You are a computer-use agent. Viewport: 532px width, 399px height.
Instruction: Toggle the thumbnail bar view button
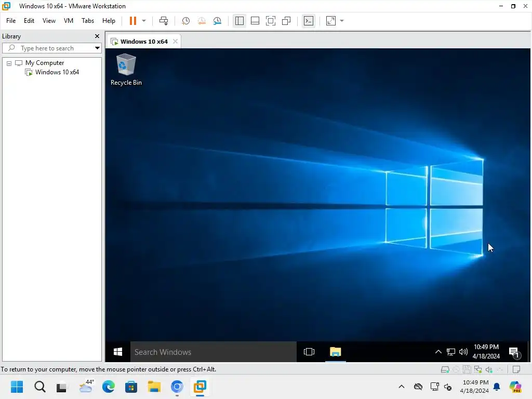coord(255,21)
